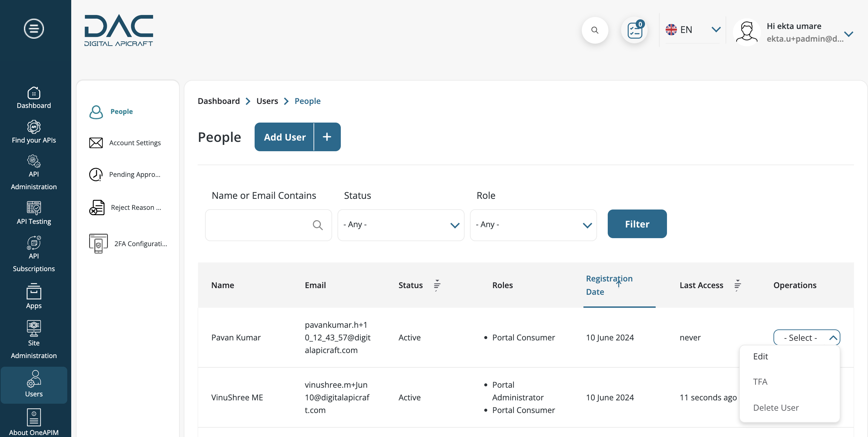Click the People navigation item
The width and height of the screenshot is (868, 437).
pos(121,111)
